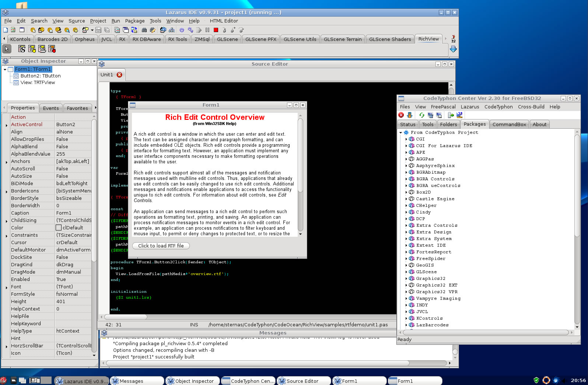This screenshot has height=385, width=588.
Task: Click the green refresh icon in CodeTyphon Center
Action: [422, 115]
